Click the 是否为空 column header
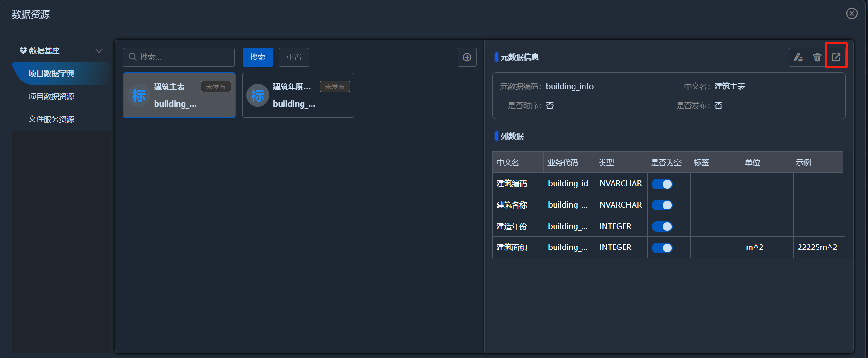The width and height of the screenshot is (868, 358). [669, 162]
